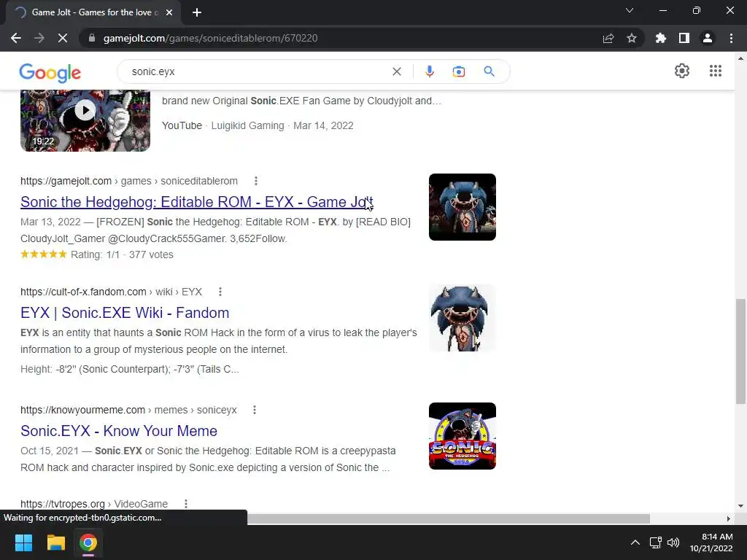
Task: Open the Game Jolt result thumbnail image
Action: (x=462, y=207)
